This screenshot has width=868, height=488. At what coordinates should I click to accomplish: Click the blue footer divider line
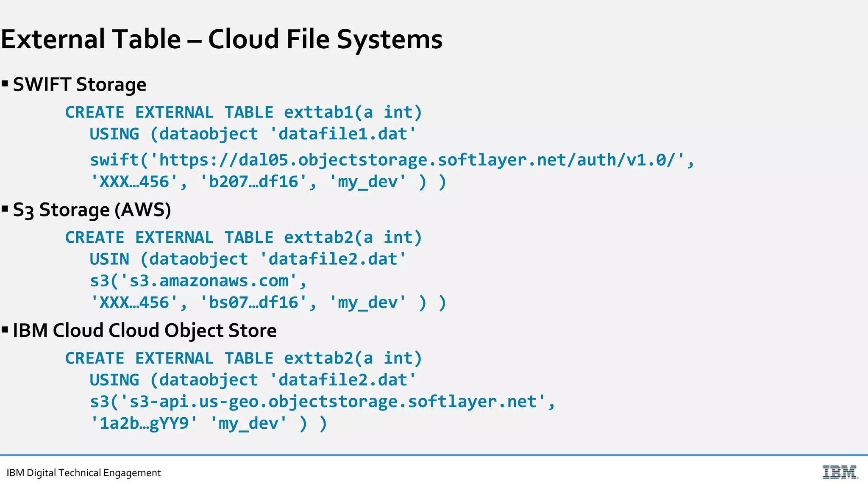(434, 455)
